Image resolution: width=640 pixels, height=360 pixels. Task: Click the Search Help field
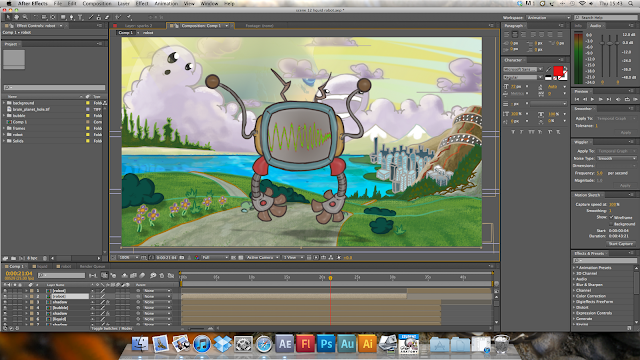[606, 18]
